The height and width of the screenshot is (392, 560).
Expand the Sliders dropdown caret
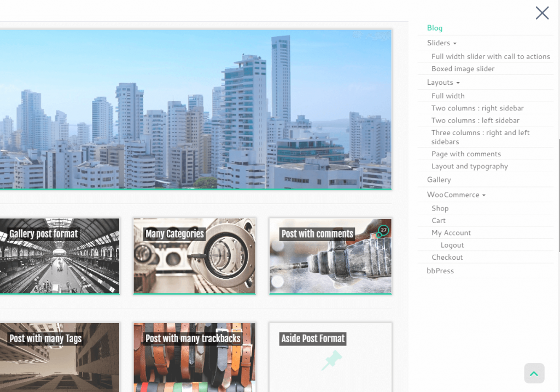click(x=454, y=43)
